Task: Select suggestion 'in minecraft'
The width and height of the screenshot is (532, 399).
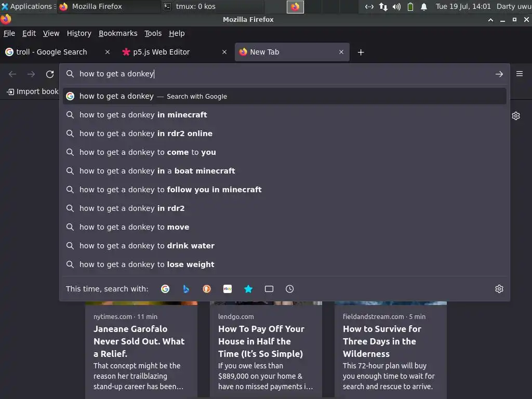Action: pyautogui.click(x=284, y=115)
